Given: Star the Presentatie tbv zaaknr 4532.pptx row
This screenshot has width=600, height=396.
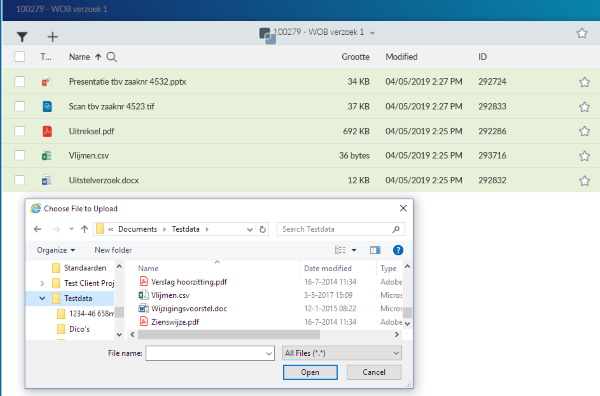Looking at the screenshot, I should tap(584, 82).
